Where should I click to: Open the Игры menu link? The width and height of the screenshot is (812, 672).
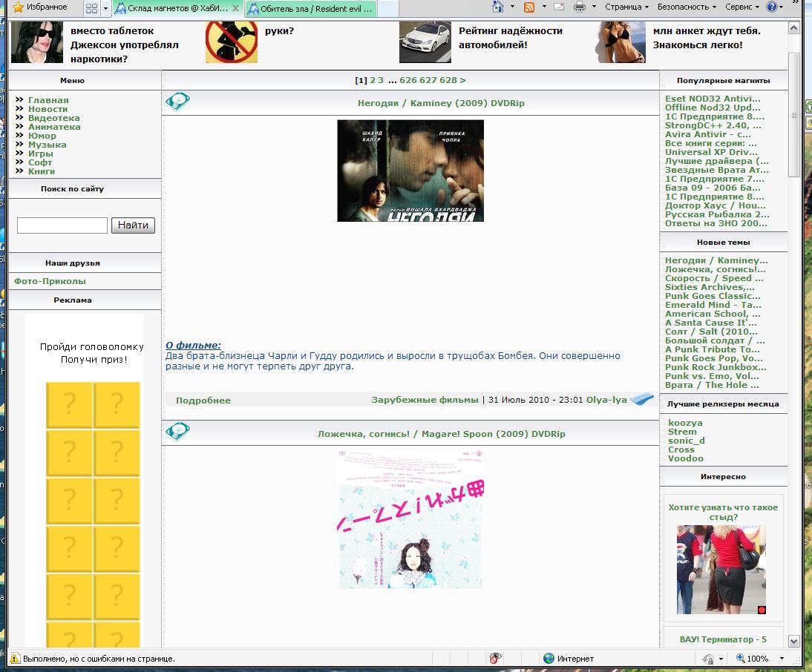point(40,153)
